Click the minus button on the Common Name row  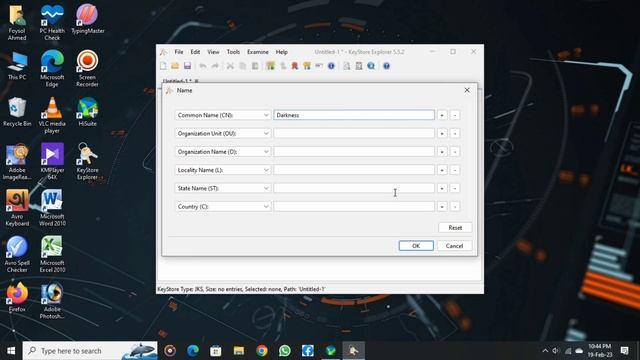tap(455, 115)
